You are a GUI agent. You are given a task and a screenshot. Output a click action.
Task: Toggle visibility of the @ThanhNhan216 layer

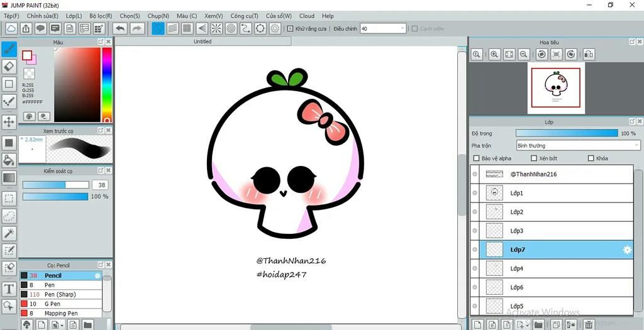tap(475, 174)
